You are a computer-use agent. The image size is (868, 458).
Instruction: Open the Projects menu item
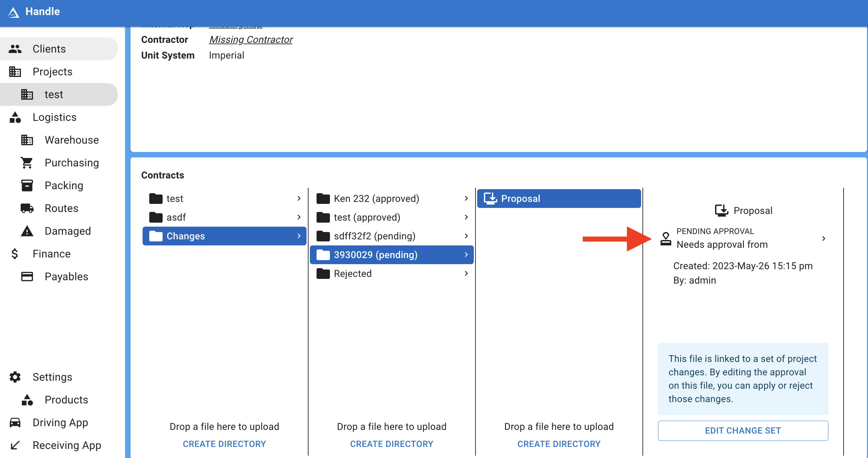[52, 72]
